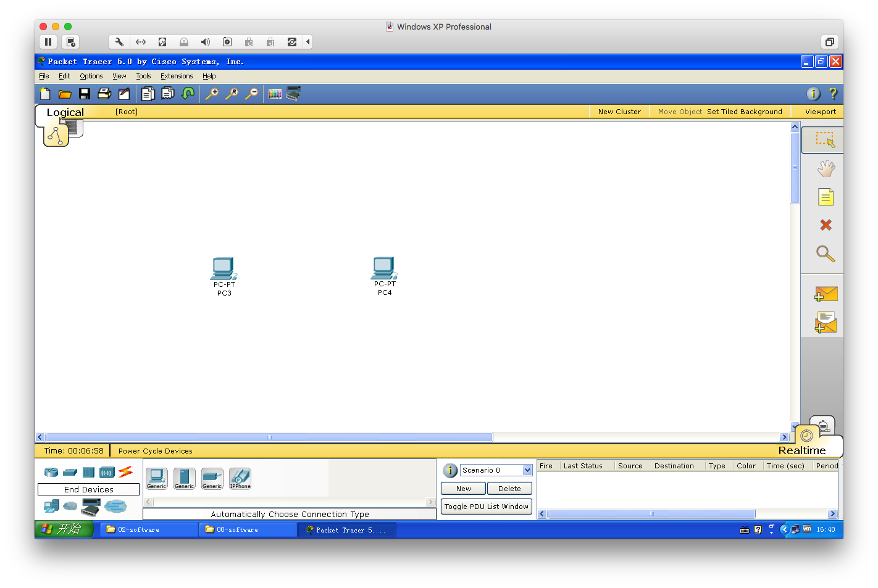Expand the Scenario 0 dropdown
Viewport: 878px width, 588px height.
pyautogui.click(x=527, y=470)
